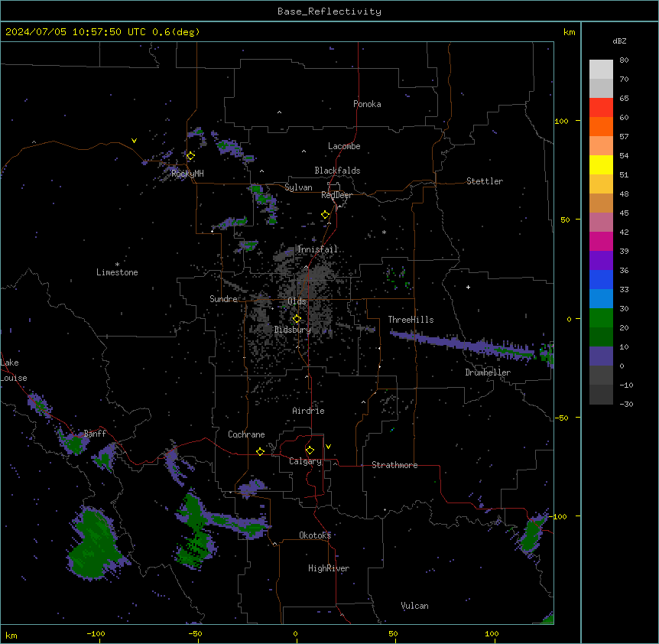Click the yellow V marker northwest of RockyMH
The width and height of the screenshot is (659, 644).
[134, 141]
